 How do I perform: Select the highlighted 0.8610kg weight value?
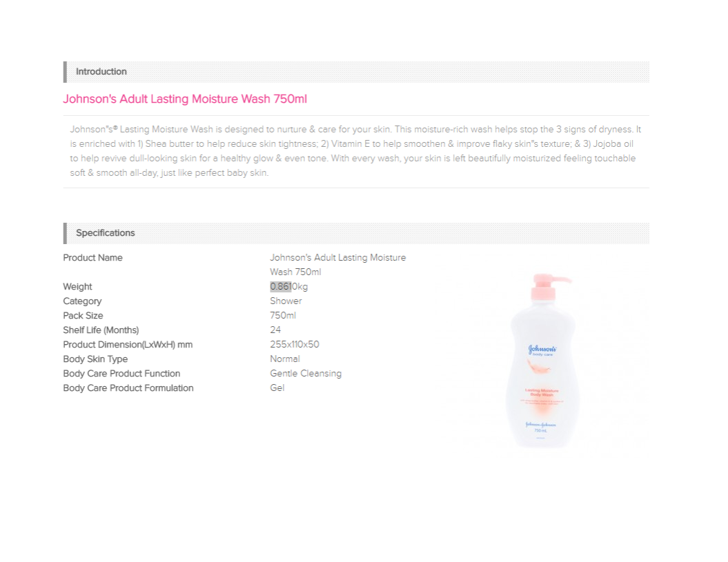click(289, 287)
